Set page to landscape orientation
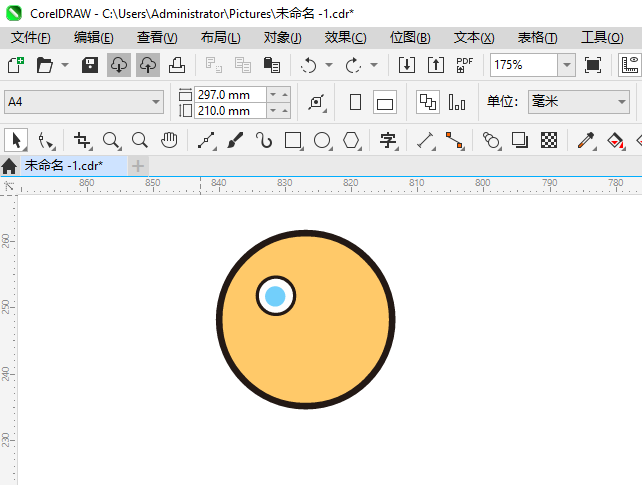Viewport: 642px width, 485px height. click(x=384, y=102)
